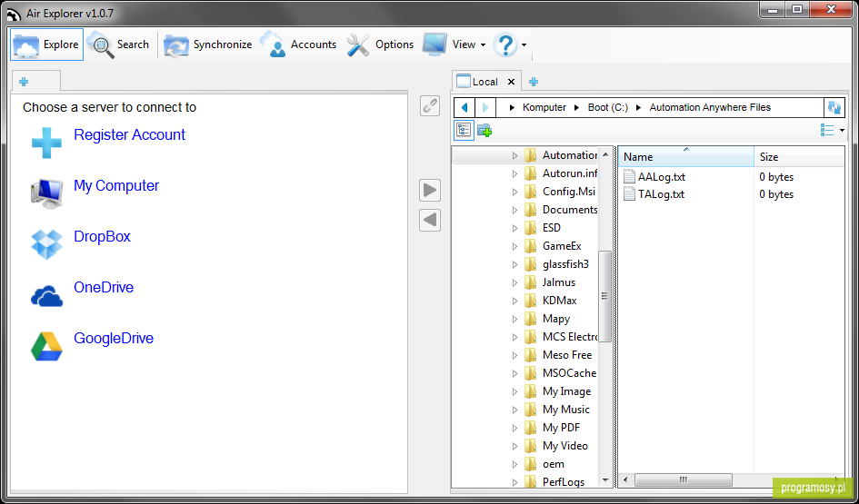
Task: Switch to the Local tab
Action: tap(485, 82)
